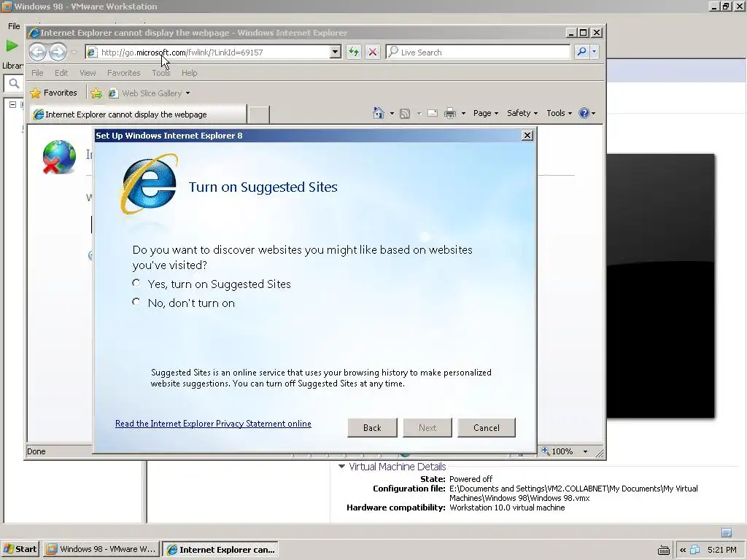Click the RSS feeds icon

tap(405, 113)
